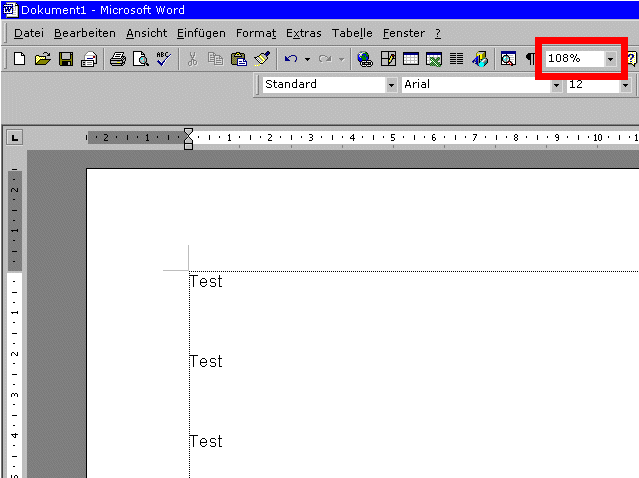Toggle the paragraph marks (¶) display
Image resolution: width=639 pixels, height=478 pixels.
coord(530,59)
